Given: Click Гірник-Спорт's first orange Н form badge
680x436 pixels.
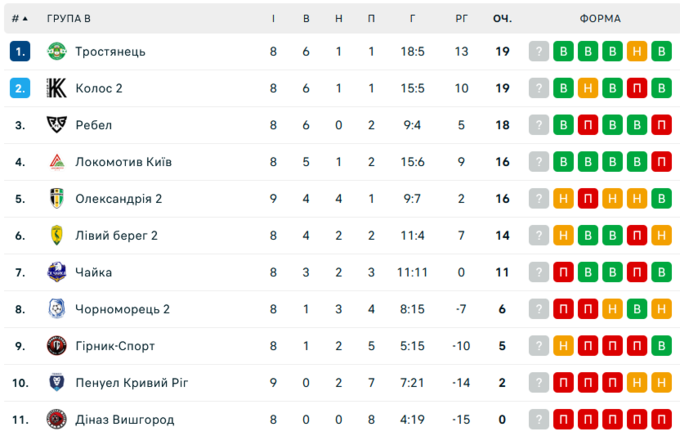Looking at the screenshot, I should click(x=564, y=346).
